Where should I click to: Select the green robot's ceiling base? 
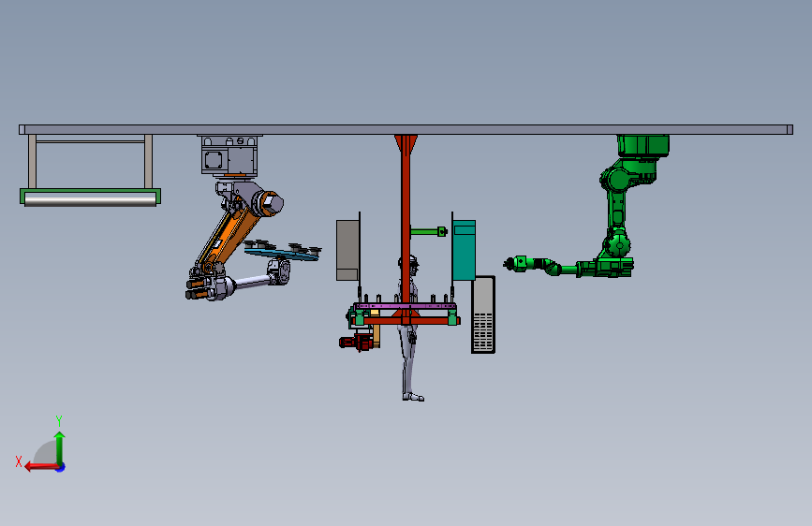[642, 145]
